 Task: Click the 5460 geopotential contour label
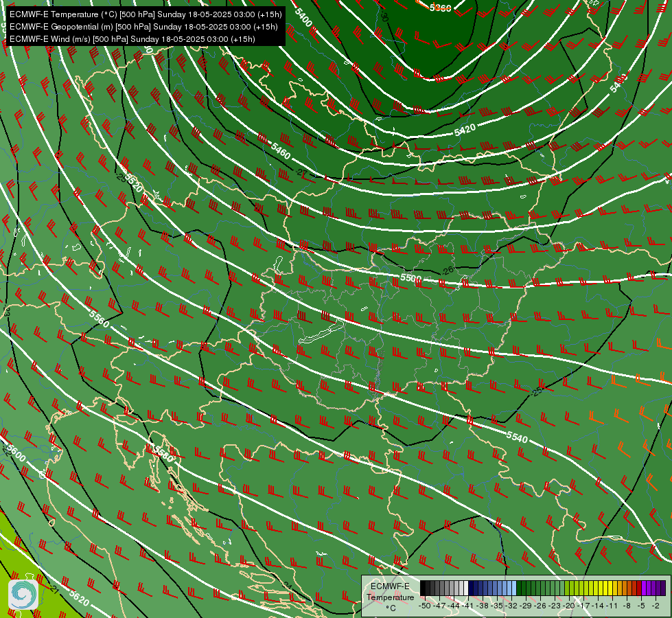[281, 150]
